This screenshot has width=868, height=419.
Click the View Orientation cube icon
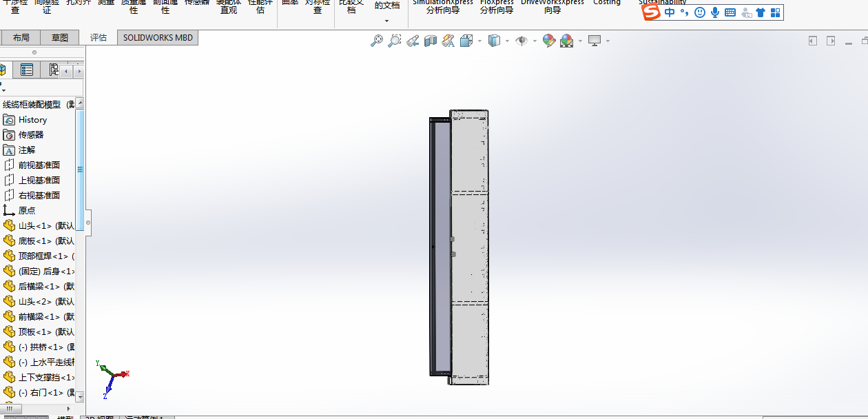tap(466, 41)
